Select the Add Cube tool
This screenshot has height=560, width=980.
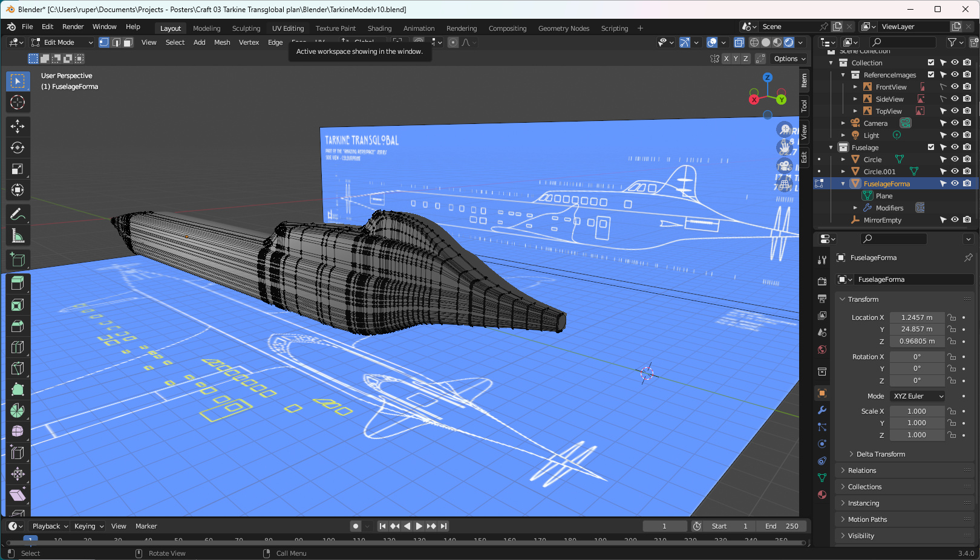(18, 260)
